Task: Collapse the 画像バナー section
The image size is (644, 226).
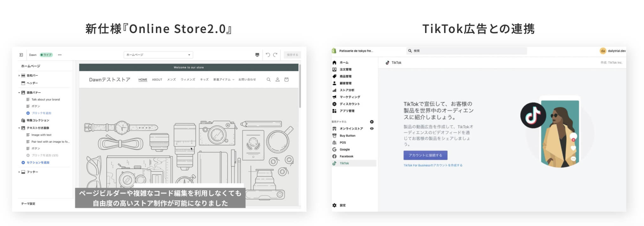Action: 19,93
